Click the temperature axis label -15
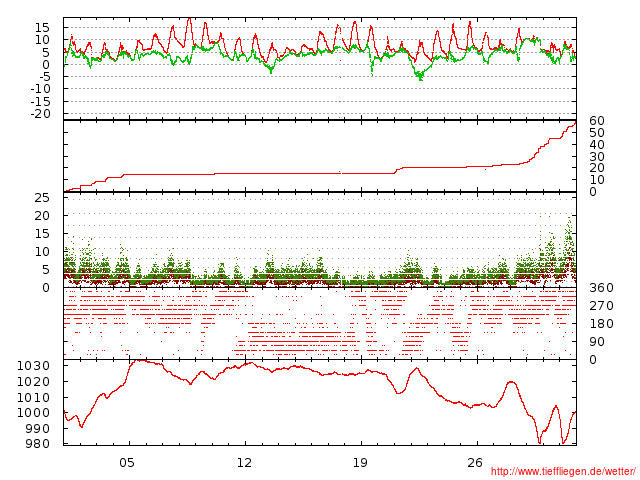This screenshot has height=480, width=640. coord(40,101)
